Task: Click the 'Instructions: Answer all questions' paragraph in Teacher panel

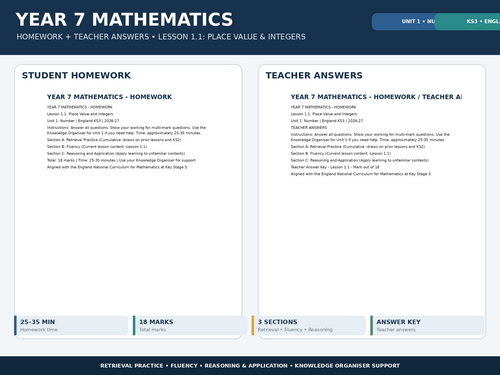Action: [x=370, y=137]
